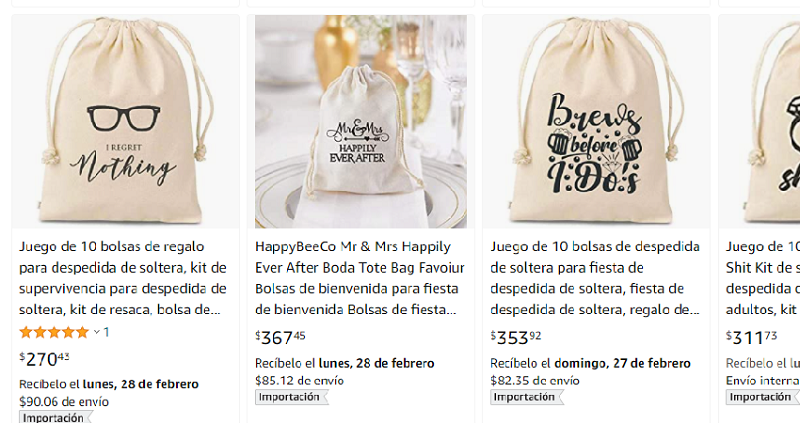
Task: Click the $311.73 price
Action: click(751, 337)
